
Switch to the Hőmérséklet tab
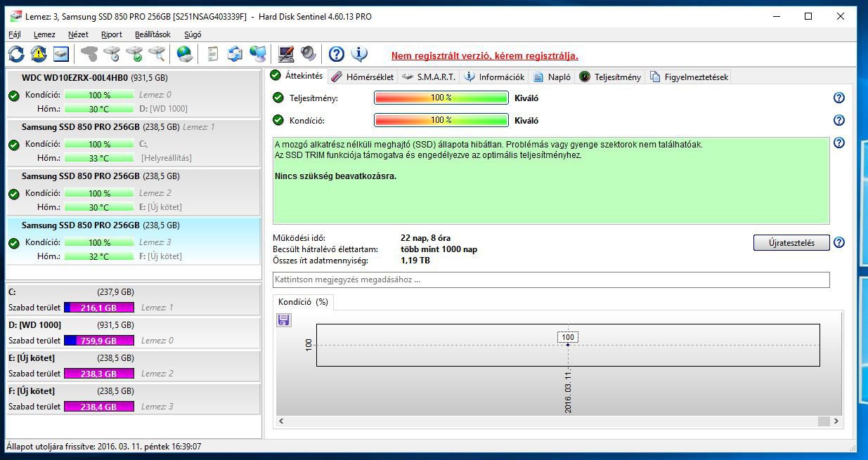(x=362, y=77)
